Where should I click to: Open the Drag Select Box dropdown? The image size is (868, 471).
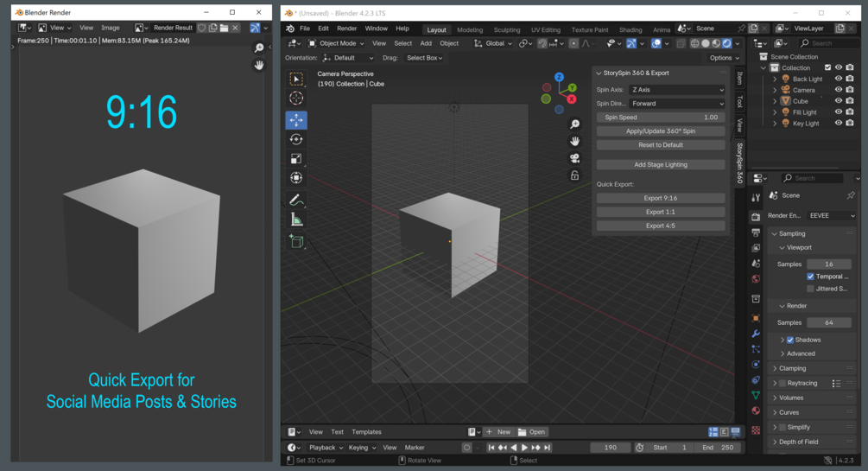tap(425, 58)
